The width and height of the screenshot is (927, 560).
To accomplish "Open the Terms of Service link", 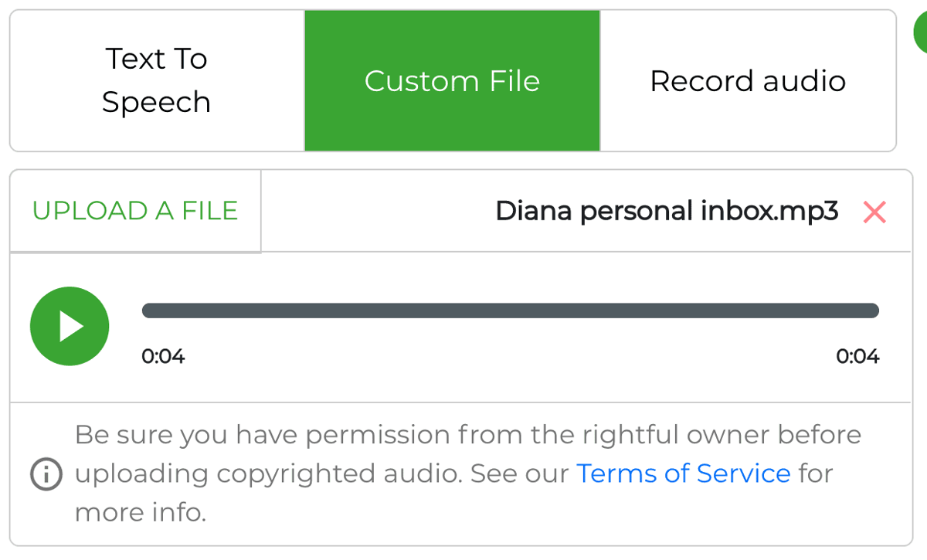I will (x=683, y=473).
